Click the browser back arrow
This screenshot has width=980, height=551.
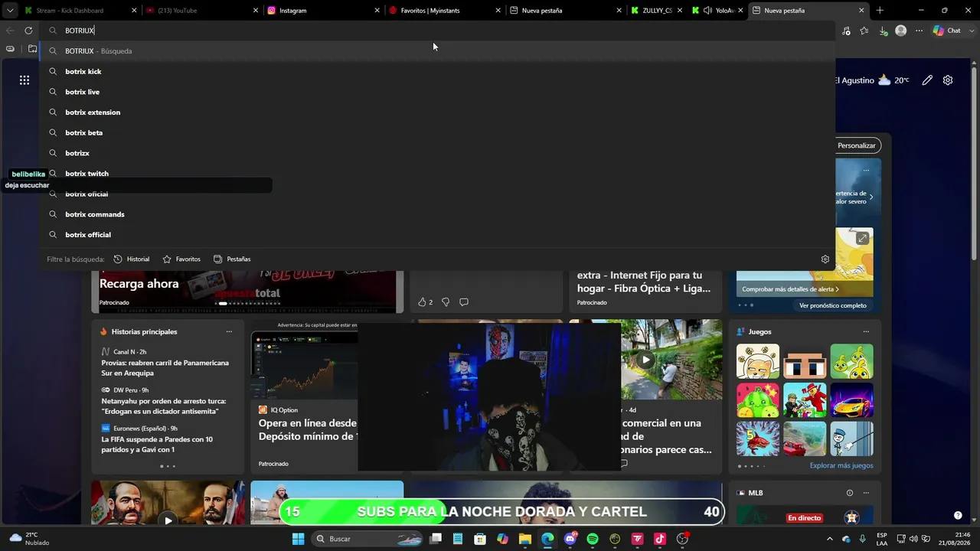pos(10,31)
